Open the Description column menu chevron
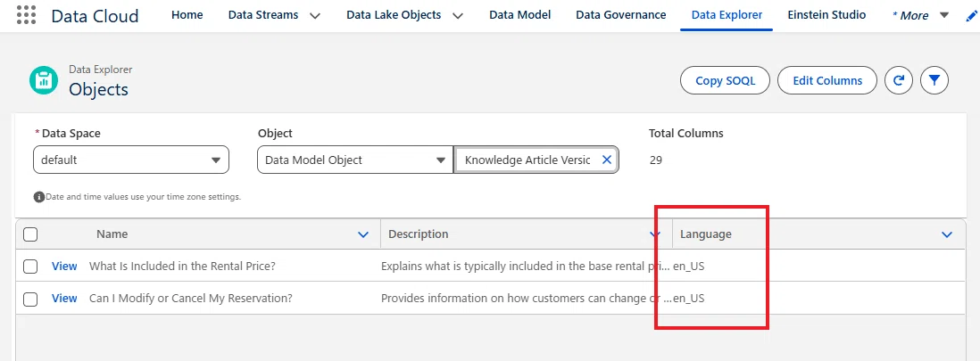 pos(655,234)
